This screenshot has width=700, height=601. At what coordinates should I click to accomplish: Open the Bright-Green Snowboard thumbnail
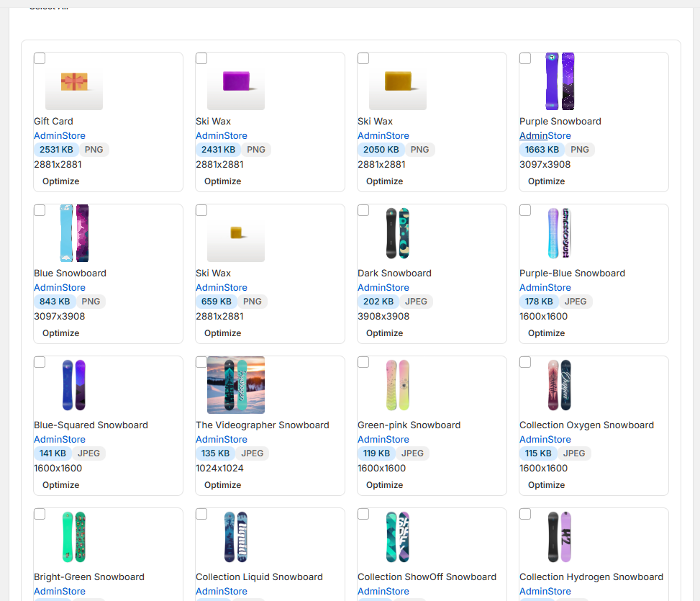[74, 537]
